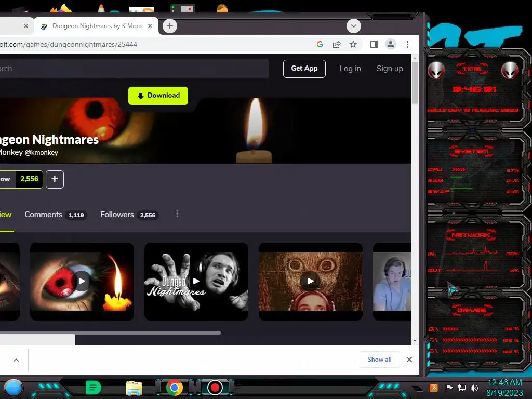The width and height of the screenshot is (532, 399).
Task: Play the Dungeon Nightmares black-and-white video
Action: coord(196,281)
